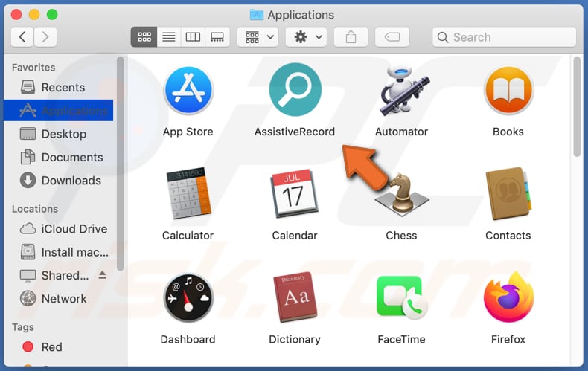Click the sidebar vertical scrollbar
The image size is (588, 371).
[120, 164]
